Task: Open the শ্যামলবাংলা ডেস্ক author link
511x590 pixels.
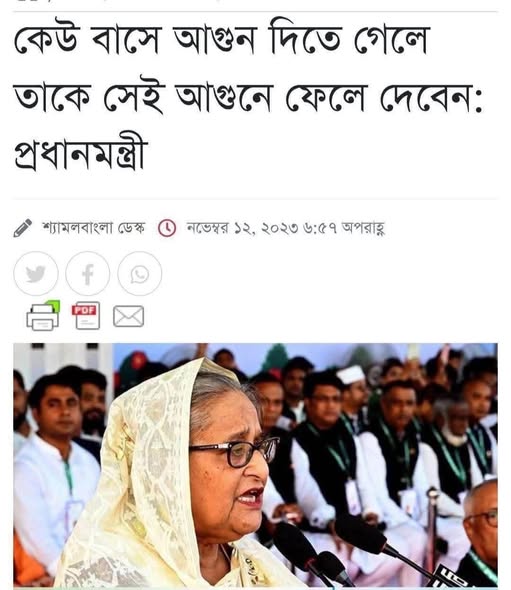Action: pos(93,228)
